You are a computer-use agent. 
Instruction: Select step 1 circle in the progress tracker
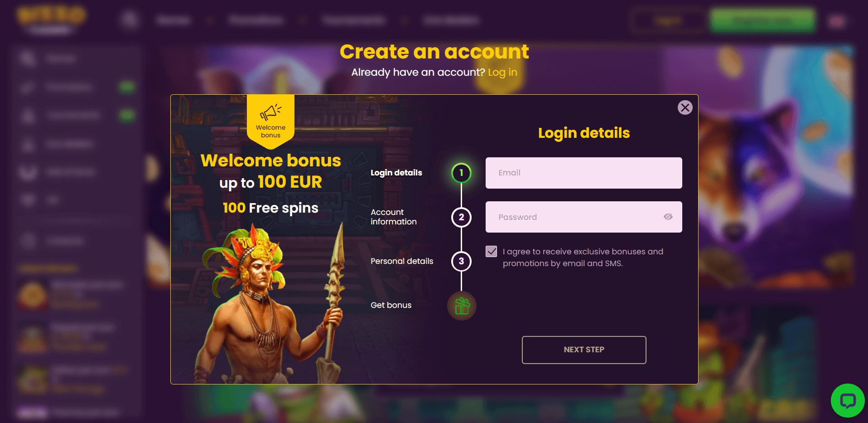(x=461, y=173)
